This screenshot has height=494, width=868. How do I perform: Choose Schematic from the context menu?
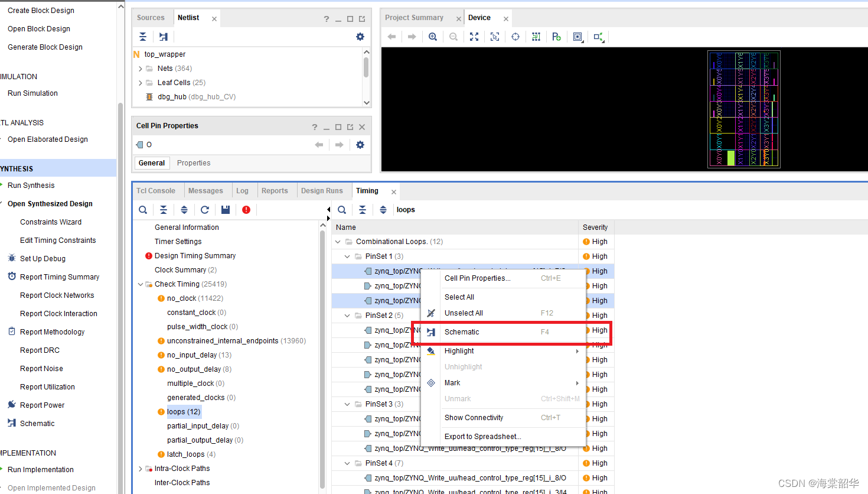[503, 332]
